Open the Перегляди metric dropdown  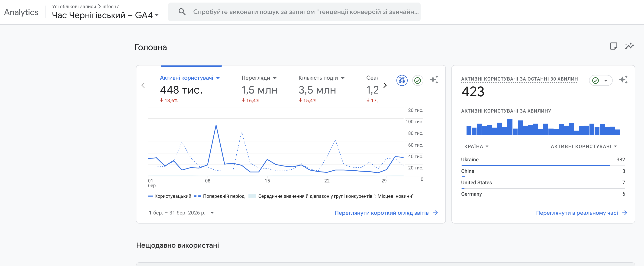click(x=275, y=78)
